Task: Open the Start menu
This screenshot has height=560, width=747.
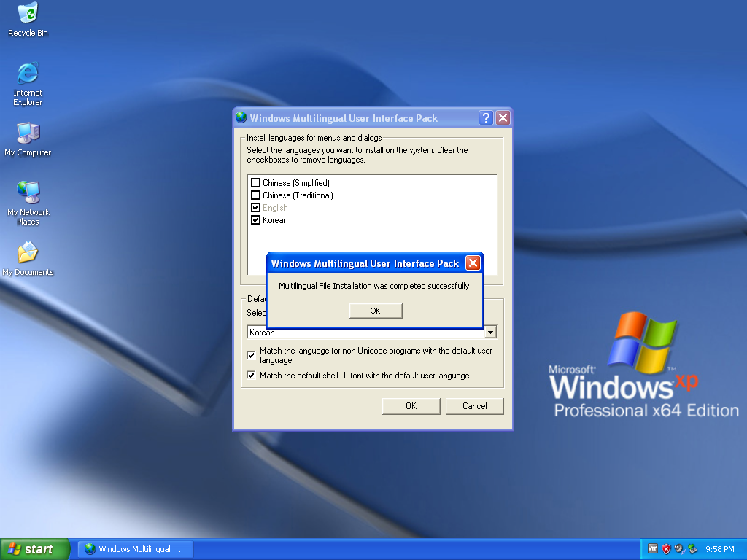Action: point(35,549)
